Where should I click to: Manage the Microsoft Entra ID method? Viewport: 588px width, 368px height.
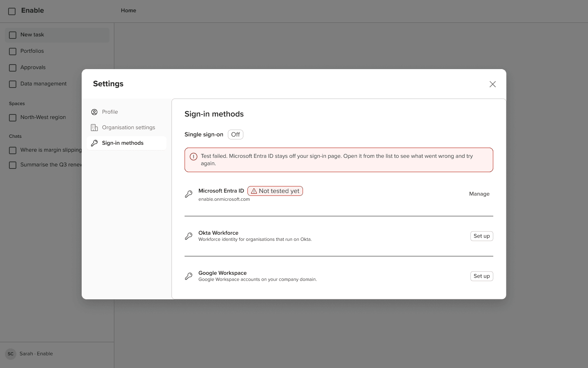tap(479, 194)
